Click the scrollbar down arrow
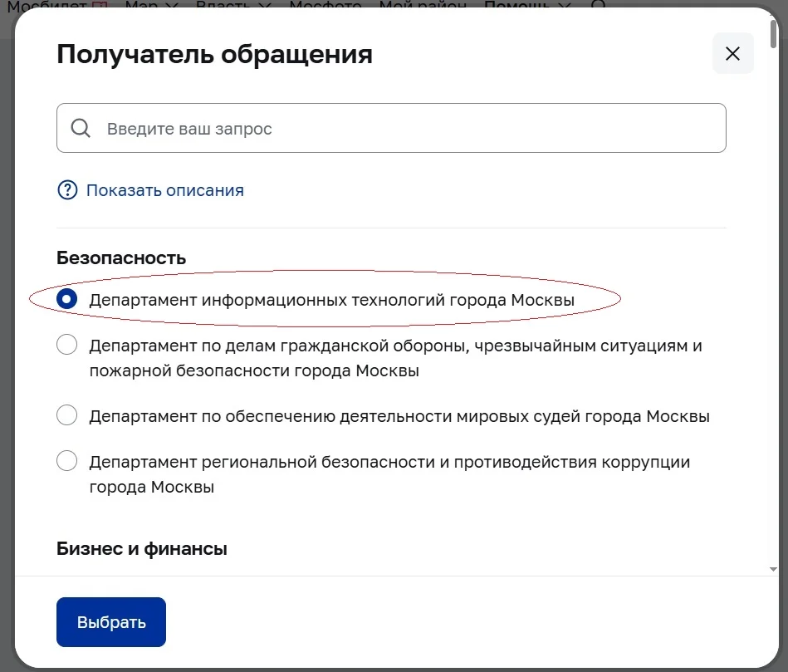Viewport: 788px width, 672px height. pyautogui.click(x=773, y=570)
